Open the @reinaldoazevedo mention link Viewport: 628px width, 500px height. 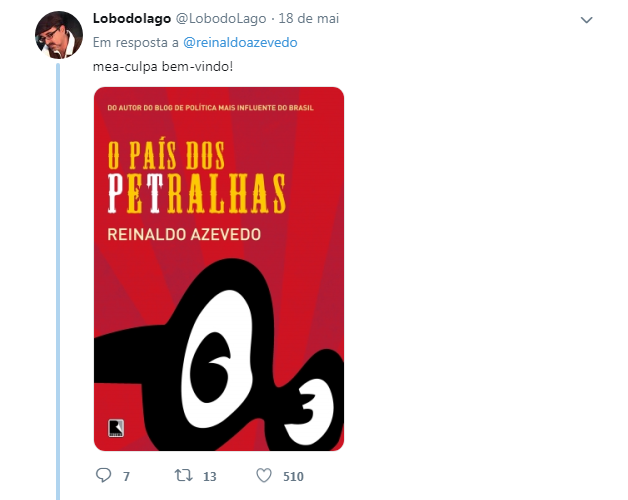click(x=240, y=42)
